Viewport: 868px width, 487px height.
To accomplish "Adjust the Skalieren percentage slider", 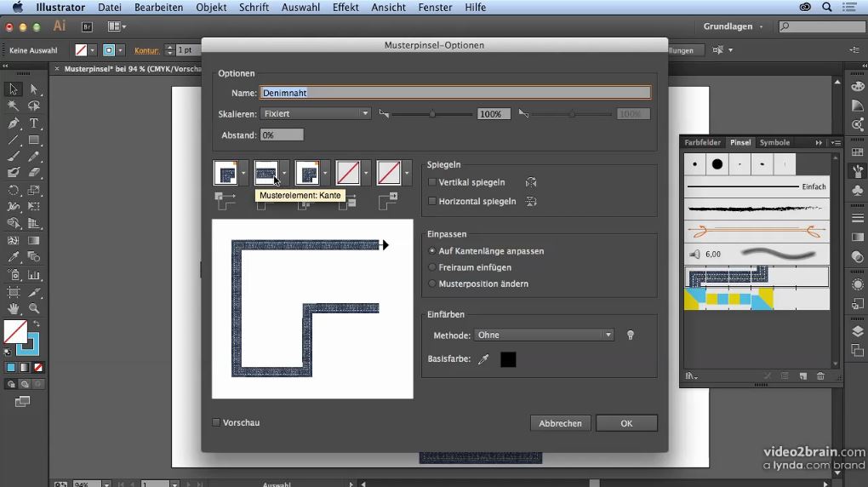I will [x=432, y=114].
